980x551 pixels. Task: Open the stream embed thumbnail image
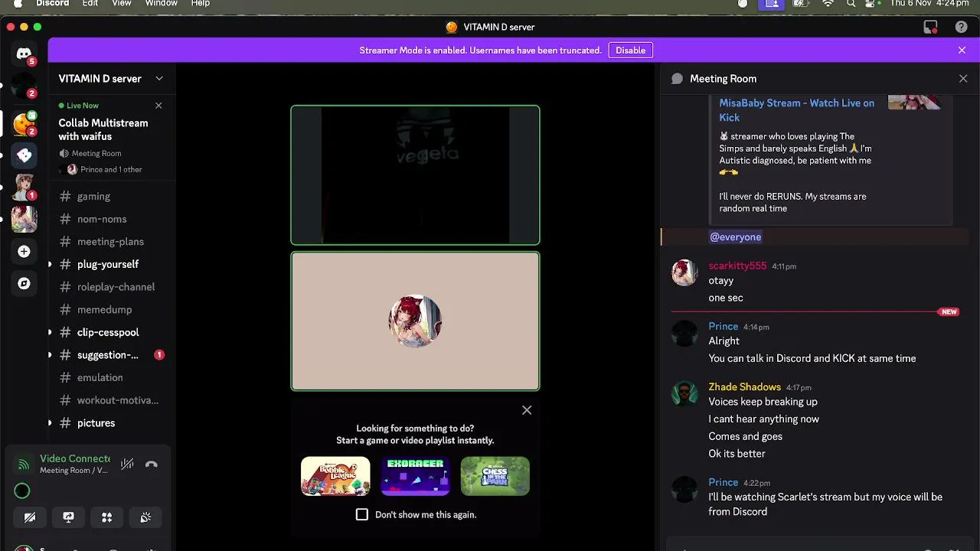(x=914, y=103)
